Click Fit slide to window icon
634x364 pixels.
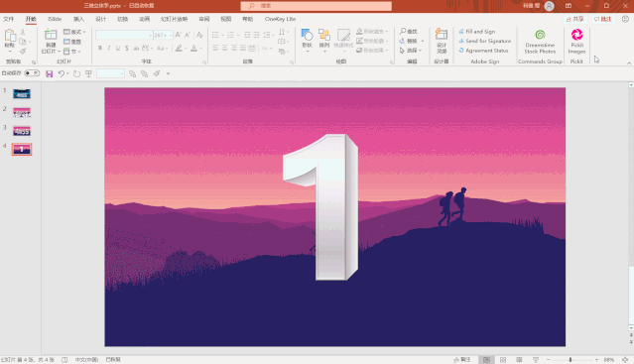point(625,360)
